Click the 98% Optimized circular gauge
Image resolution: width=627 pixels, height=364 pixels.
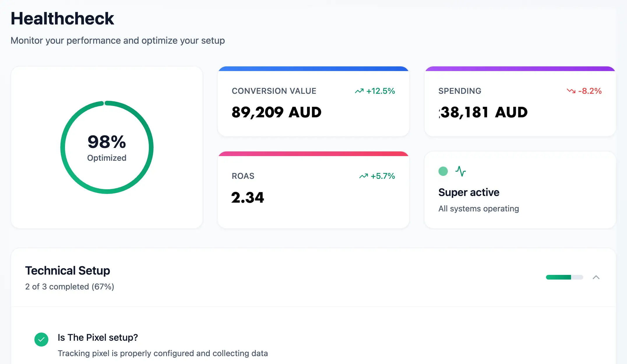107,147
